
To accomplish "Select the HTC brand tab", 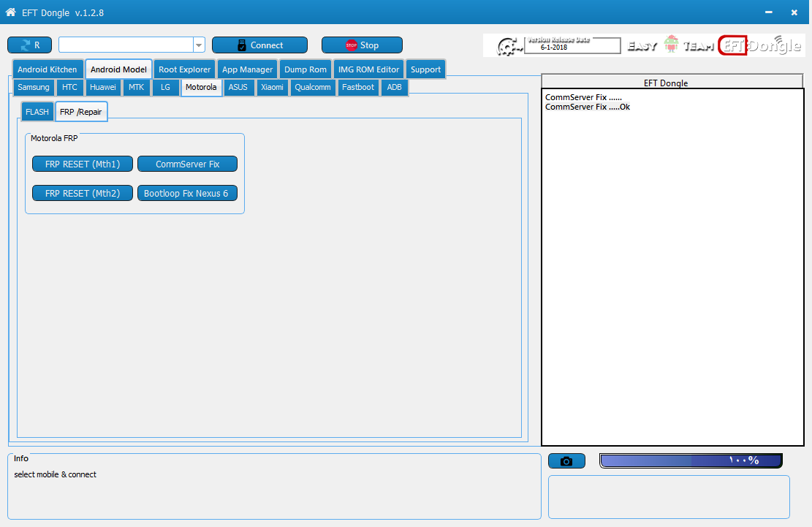I will (69, 87).
